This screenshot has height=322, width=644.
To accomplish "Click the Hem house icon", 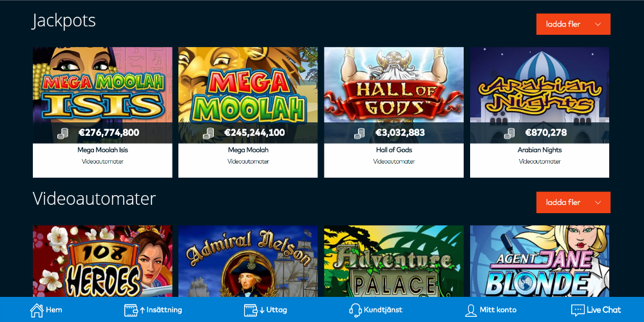I will tap(37, 310).
